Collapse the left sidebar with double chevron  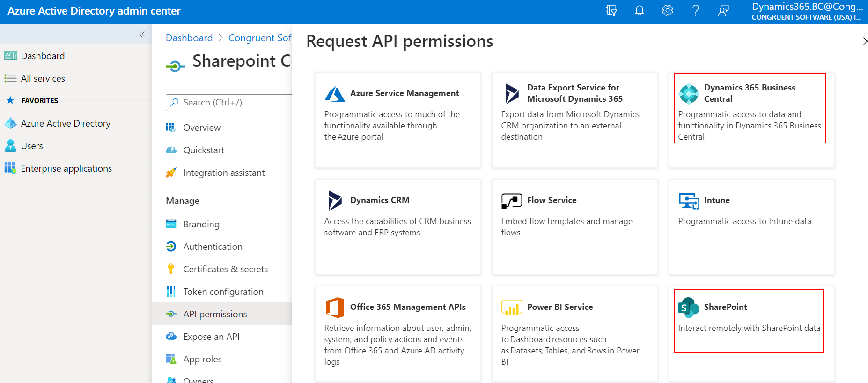point(142,34)
